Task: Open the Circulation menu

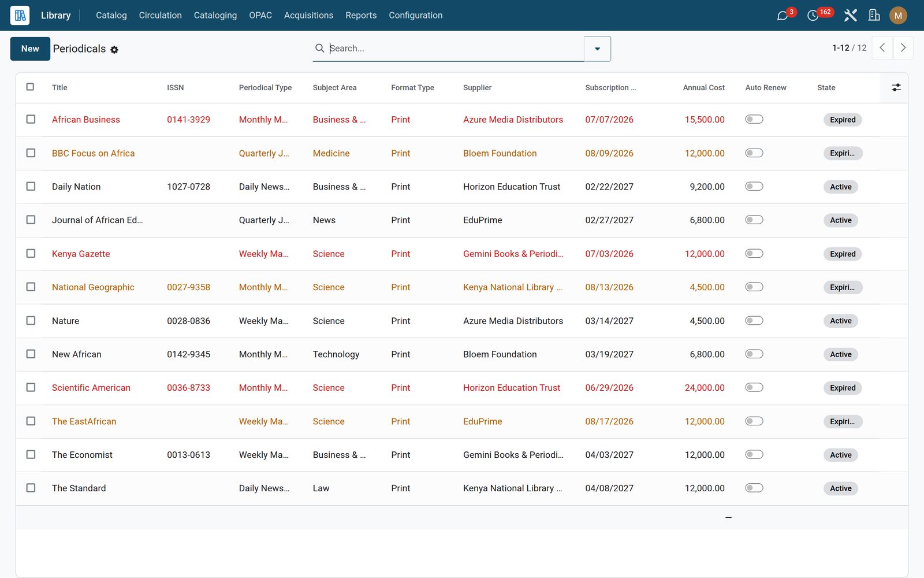Action: coord(160,16)
